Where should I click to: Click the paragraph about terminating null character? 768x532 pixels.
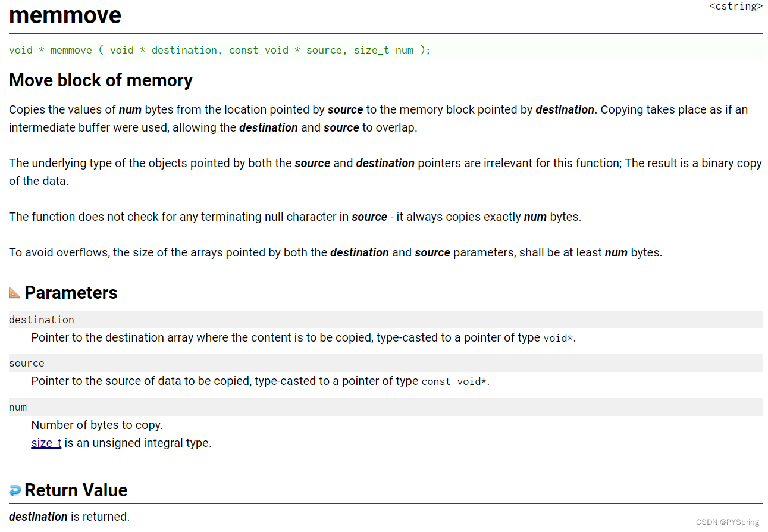(x=295, y=217)
